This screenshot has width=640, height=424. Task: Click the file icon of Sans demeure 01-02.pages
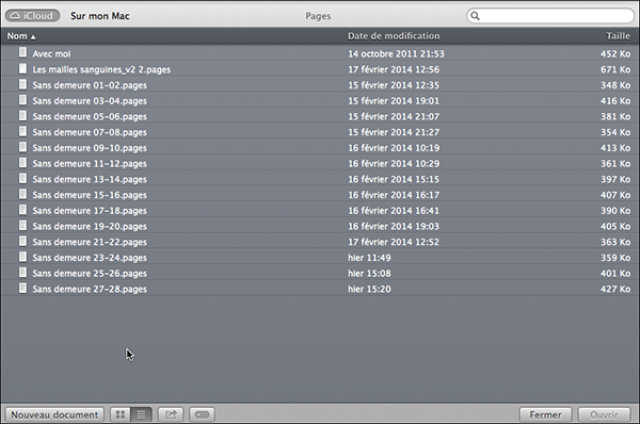pyautogui.click(x=23, y=86)
